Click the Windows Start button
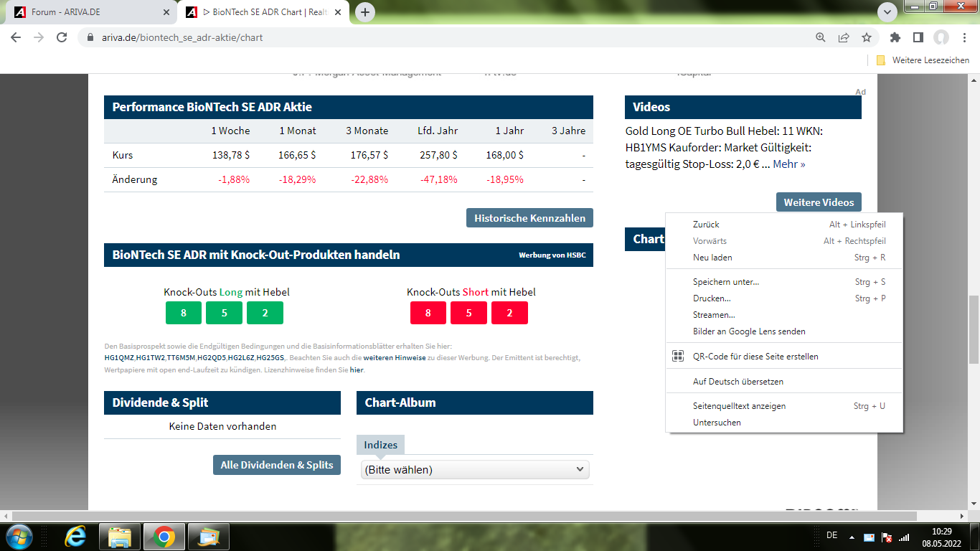The image size is (980, 551). (18, 536)
